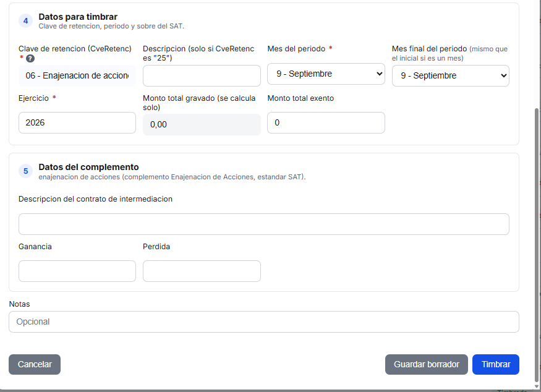Viewport: 541px width, 392px height.
Task: Focus the Descripcion (solo si CveRetenc es 25) field
Action: click(x=202, y=75)
